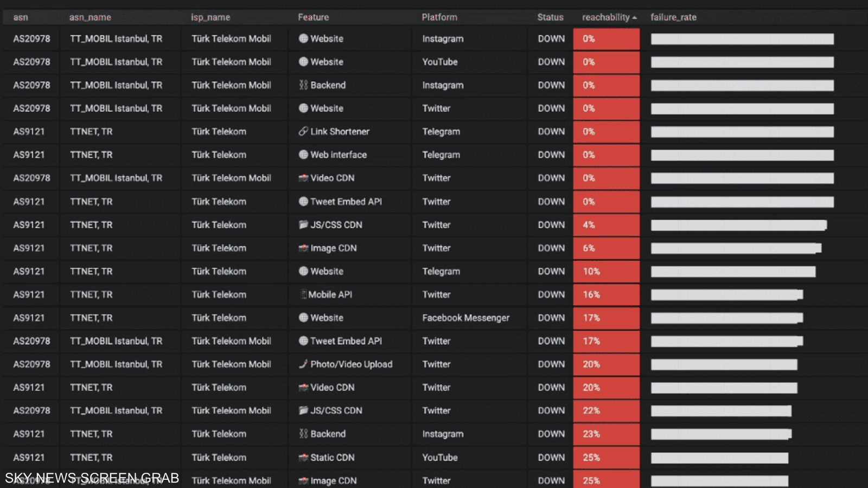Viewport: 868px width, 488px height.
Task: Click TT_MOBIL Istanbul, TR in YouTube Website row
Action: click(x=116, y=62)
